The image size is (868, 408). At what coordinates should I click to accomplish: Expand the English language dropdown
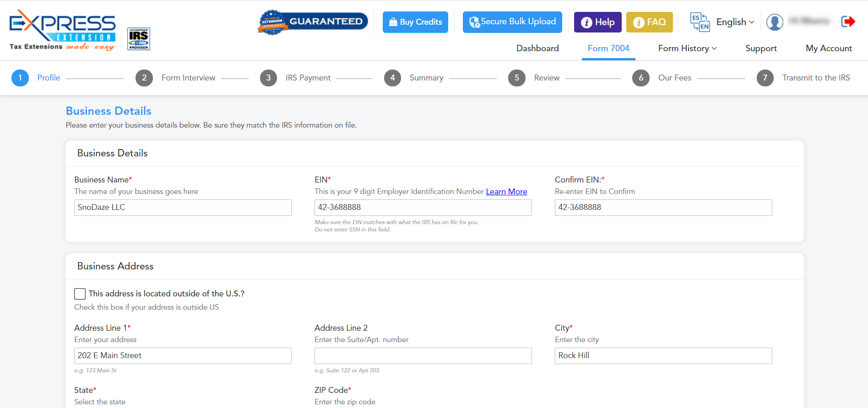point(735,22)
